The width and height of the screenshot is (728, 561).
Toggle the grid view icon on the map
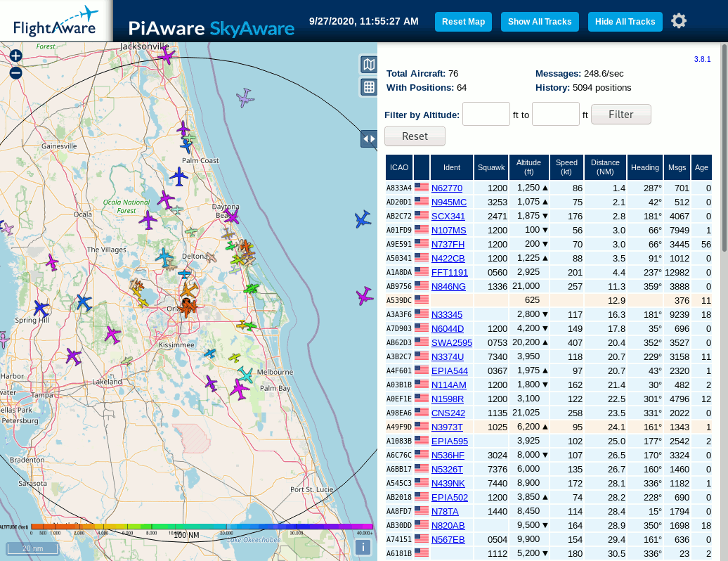coord(369,87)
